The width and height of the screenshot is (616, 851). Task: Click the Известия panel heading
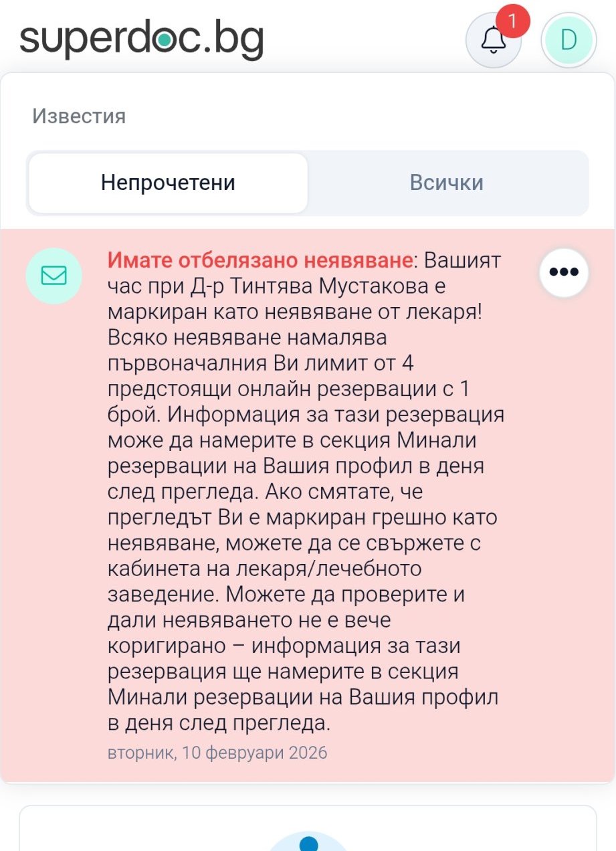click(79, 116)
